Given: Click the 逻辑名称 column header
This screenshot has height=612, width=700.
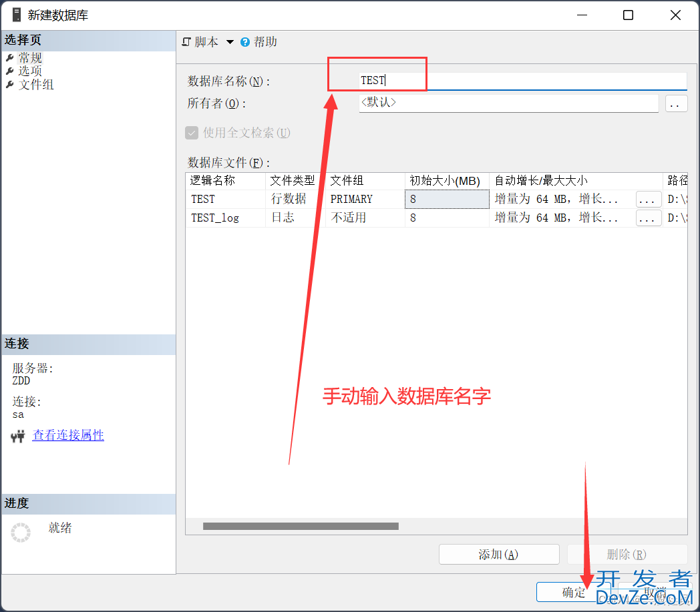Looking at the screenshot, I should pos(226,181).
